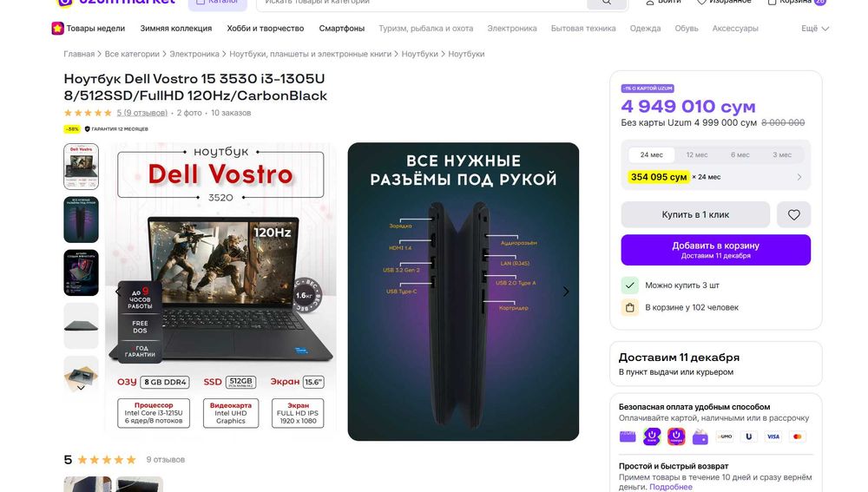This screenshot has width=868, height=492.
Task: Click the five-star rating under the title
Action: [x=88, y=113]
